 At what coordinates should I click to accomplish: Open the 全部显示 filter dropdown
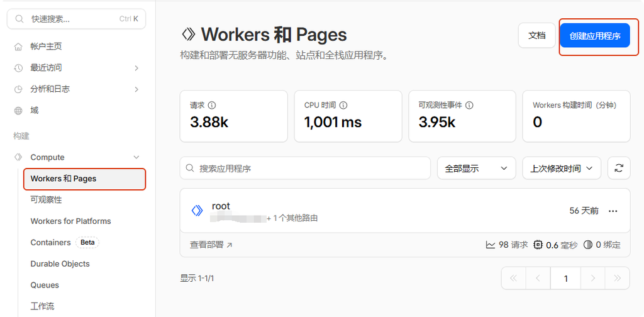click(477, 168)
